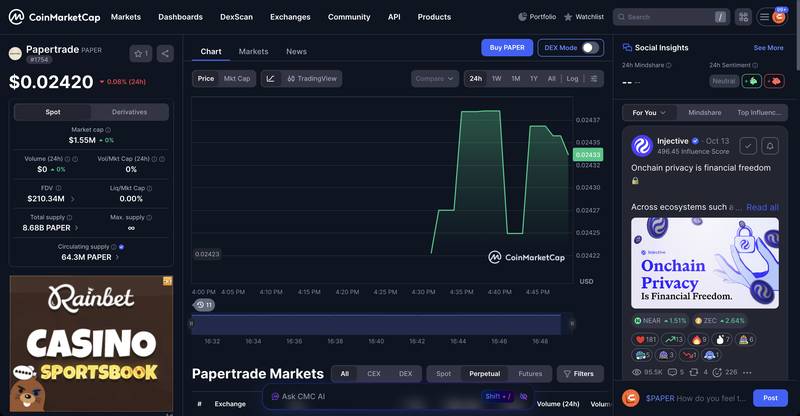Open more options on Injective post

(747, 373)
